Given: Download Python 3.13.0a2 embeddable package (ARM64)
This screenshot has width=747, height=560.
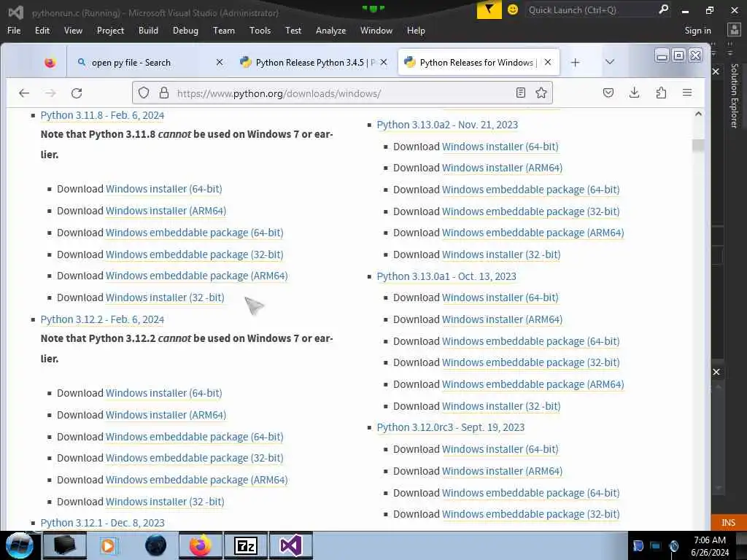Looking at the screenshot, I should (x=533, y=233).
